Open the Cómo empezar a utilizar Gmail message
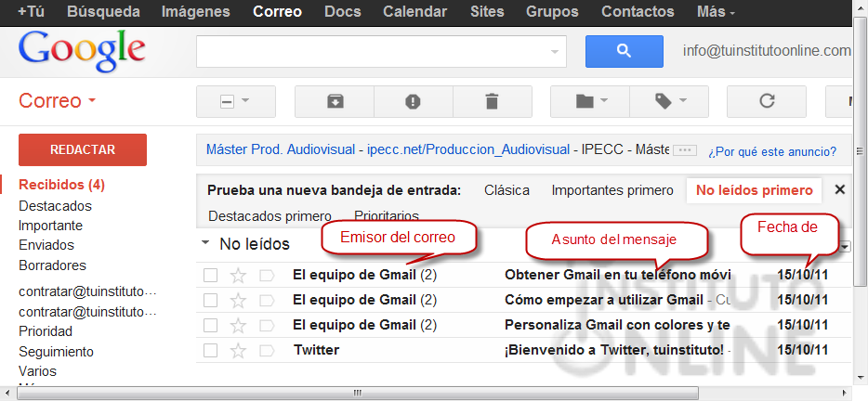Viewport: 868px width, 401px height. click(x=604, y=301)
